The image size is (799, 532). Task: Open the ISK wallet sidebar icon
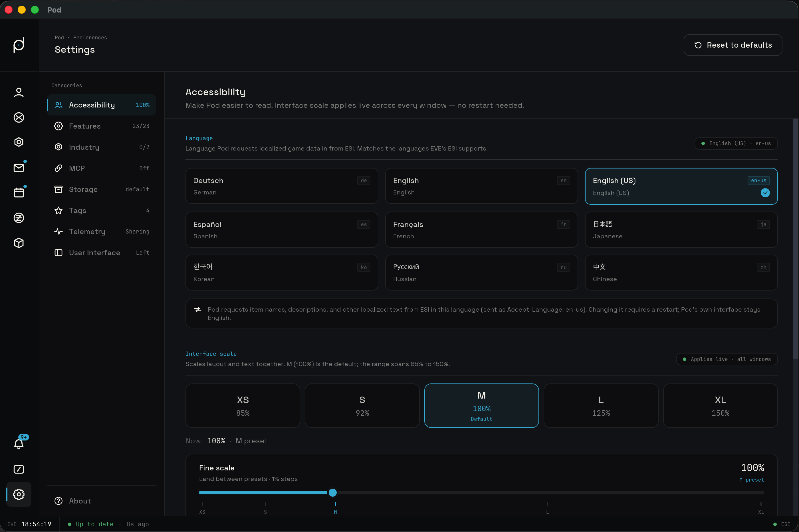pyautogui.click(x=19, y=218)
